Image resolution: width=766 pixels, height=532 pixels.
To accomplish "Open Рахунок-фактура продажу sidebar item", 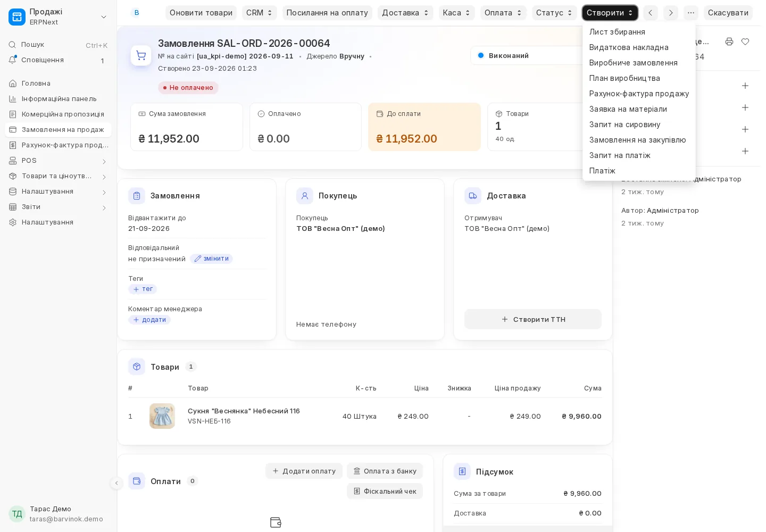I will (59, 145).
